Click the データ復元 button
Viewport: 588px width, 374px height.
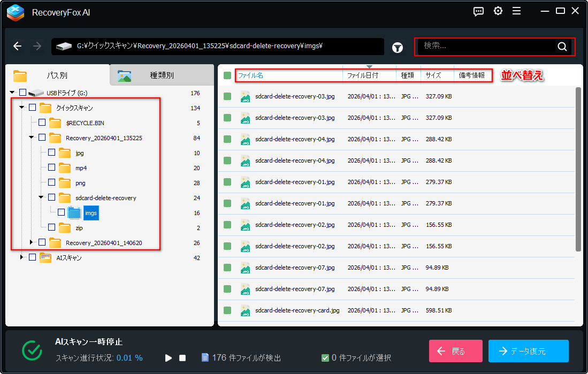point(528,352)
